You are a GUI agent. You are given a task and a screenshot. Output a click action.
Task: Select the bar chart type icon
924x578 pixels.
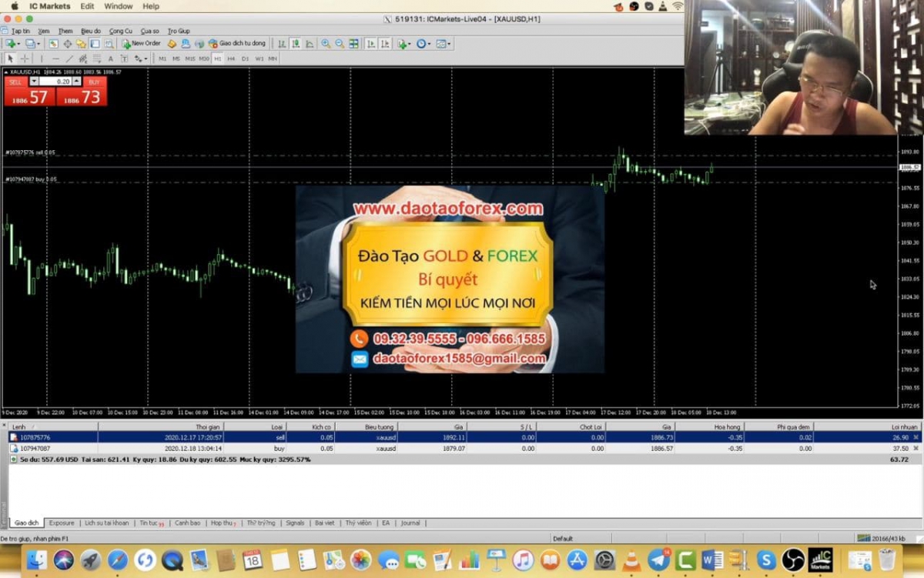pyautogui.click(x=282, y=43)
